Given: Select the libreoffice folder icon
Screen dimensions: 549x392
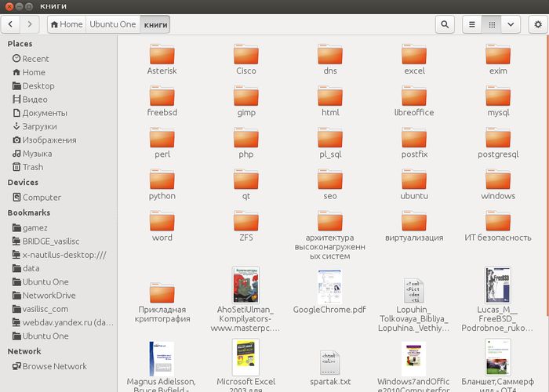Looking at the screenshot, I should (x=414, y=96).
